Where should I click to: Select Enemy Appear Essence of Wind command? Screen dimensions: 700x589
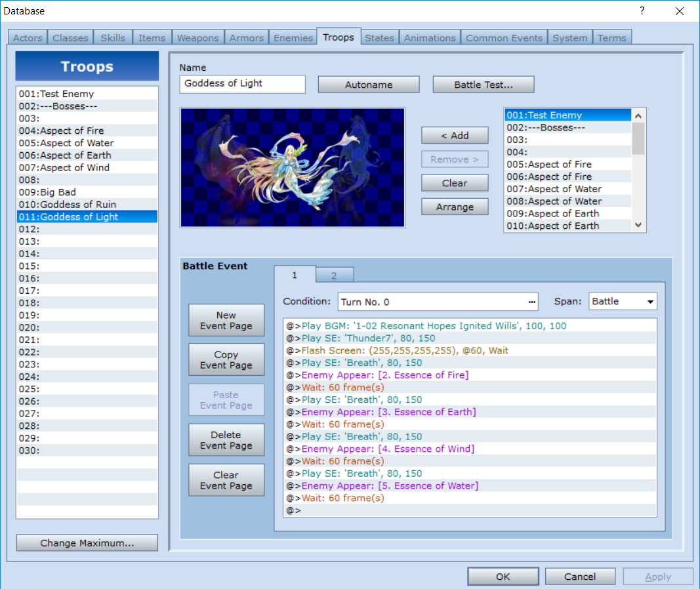[x=470, y=449]
